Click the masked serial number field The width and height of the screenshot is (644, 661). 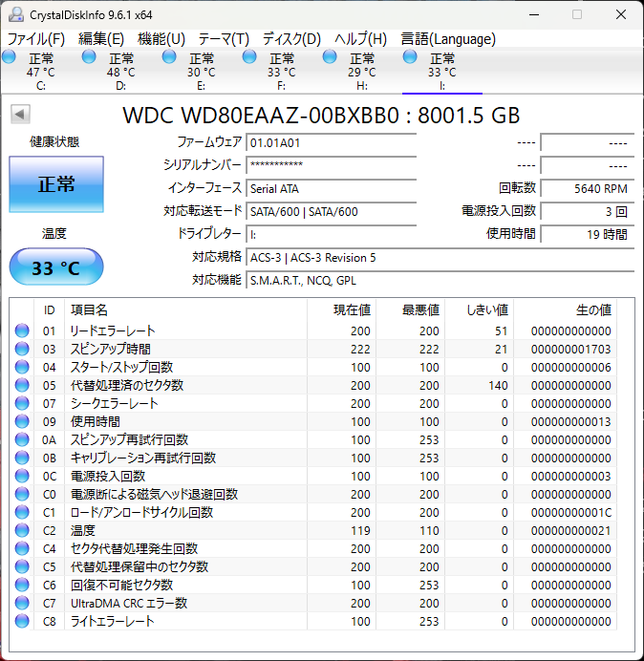[x=332, y=165]
